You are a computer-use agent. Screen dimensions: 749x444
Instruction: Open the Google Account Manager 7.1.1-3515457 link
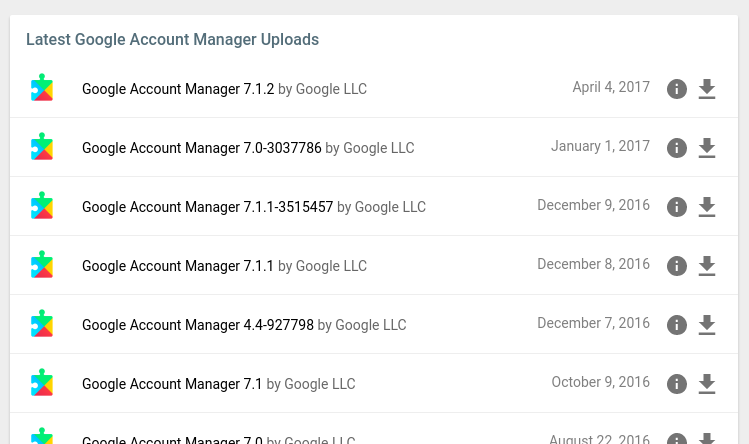point(207,207)
